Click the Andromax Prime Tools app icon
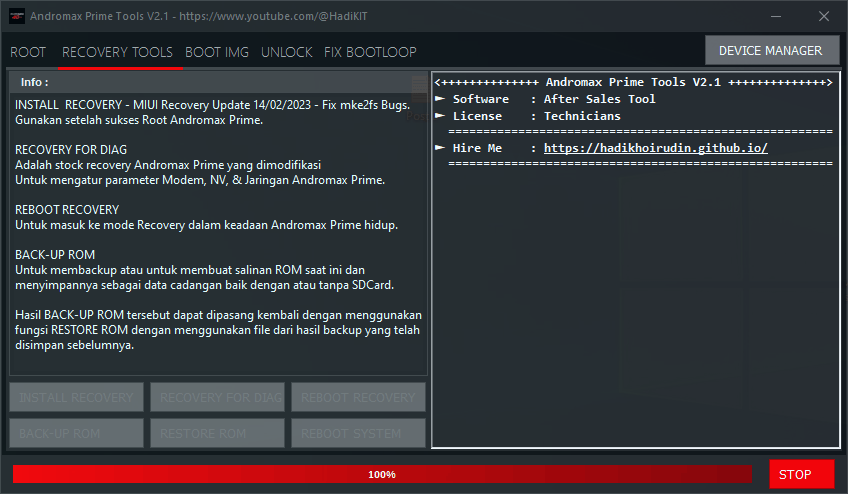Viewport: 848px width, 494px height. [x=17, y=16]
